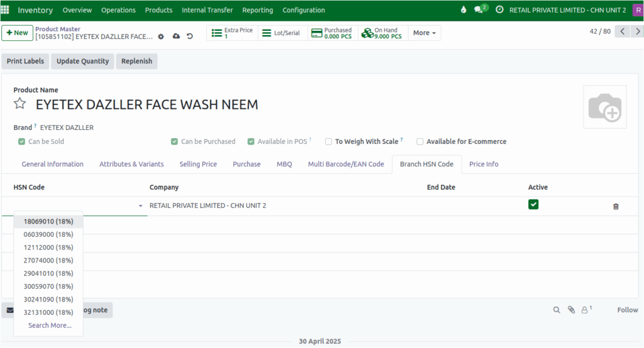Select HSN code 06039000 (18%)
This screenshot has width=644, height=348.
(48, 234)
